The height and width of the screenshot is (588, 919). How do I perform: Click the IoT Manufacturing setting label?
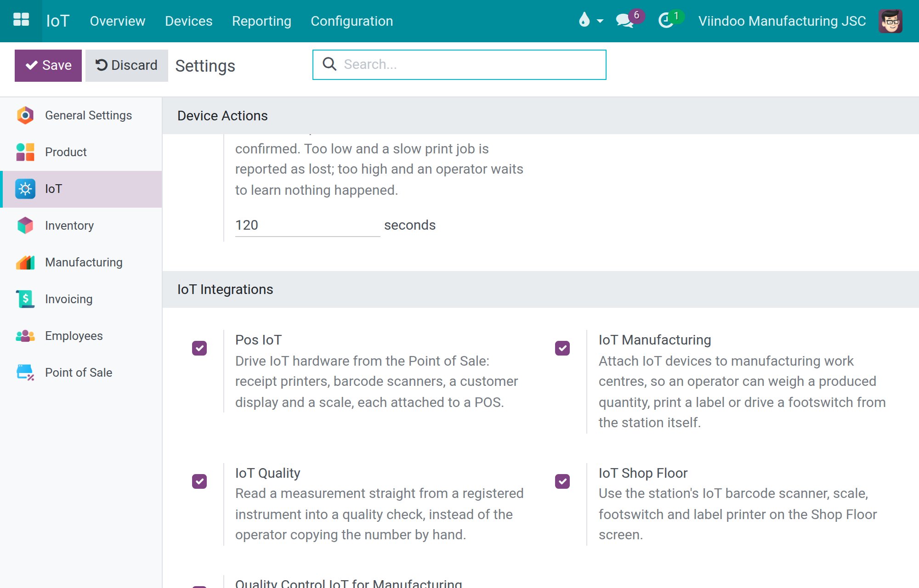[x=655, y=340]
